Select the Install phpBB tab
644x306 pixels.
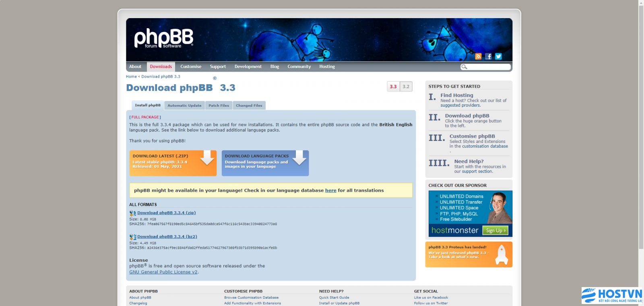coord(148,105)
